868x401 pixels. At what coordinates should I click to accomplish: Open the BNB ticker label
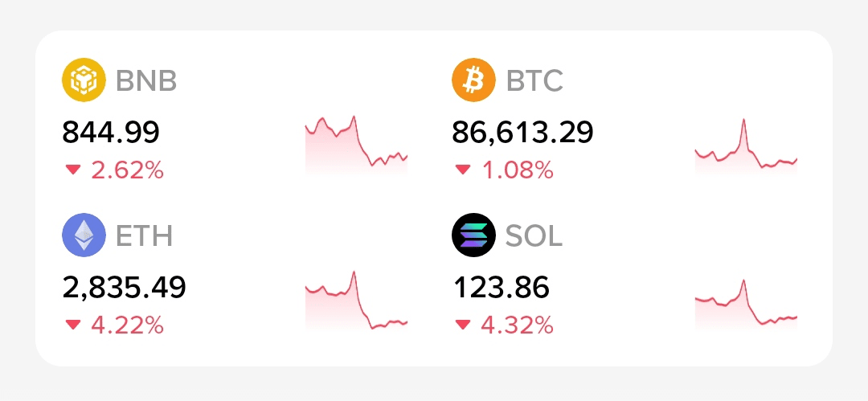click(x=146, y=81)
